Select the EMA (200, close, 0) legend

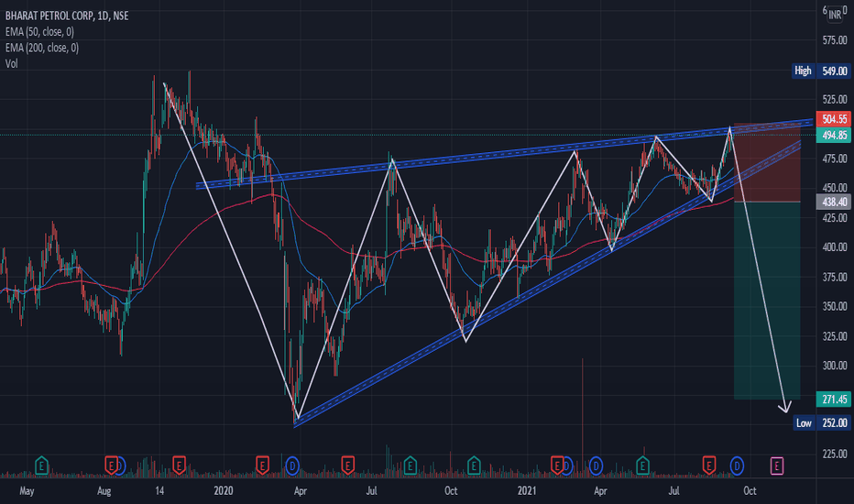42,48
